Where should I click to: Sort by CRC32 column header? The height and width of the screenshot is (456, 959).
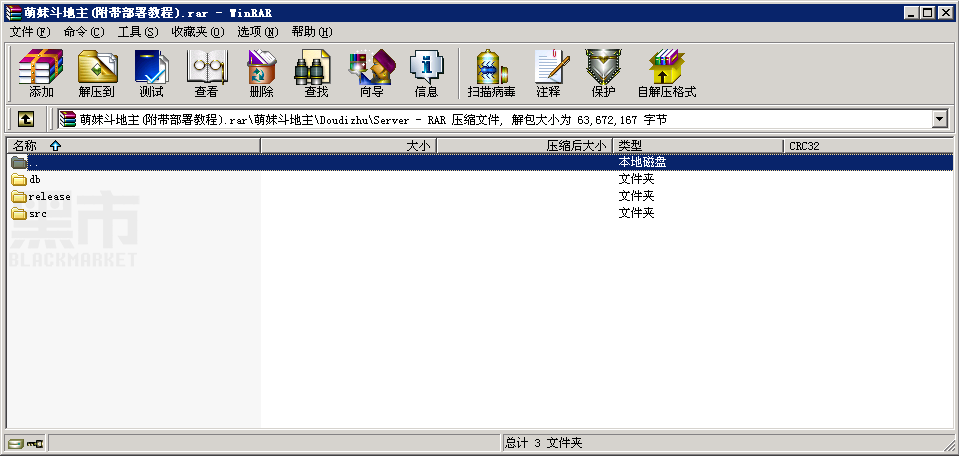coord(868,146)
